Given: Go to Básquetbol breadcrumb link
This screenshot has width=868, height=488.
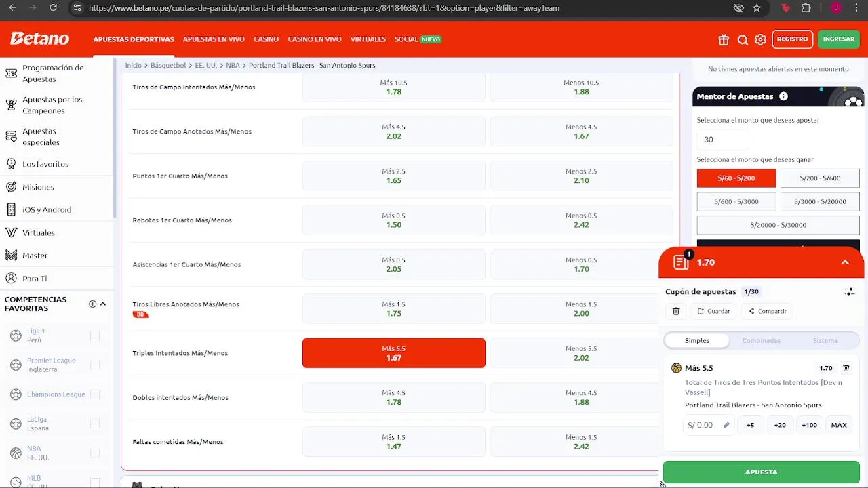Looking at the screenshot, I should coord(168,66).
